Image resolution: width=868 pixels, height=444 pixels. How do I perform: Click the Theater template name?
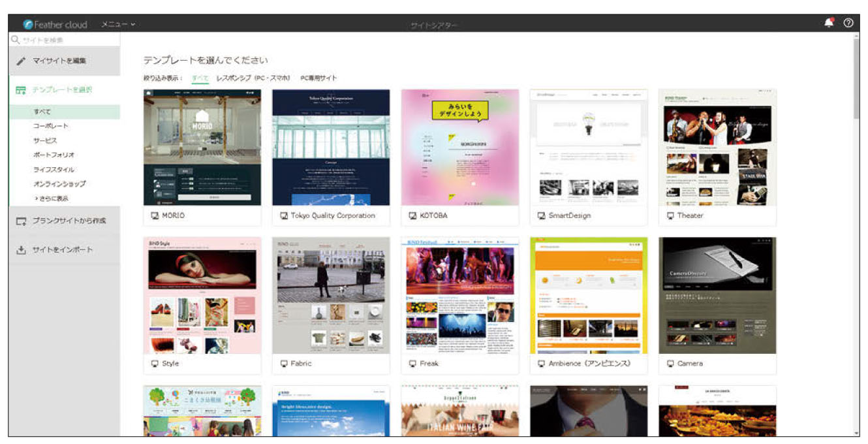690,215
